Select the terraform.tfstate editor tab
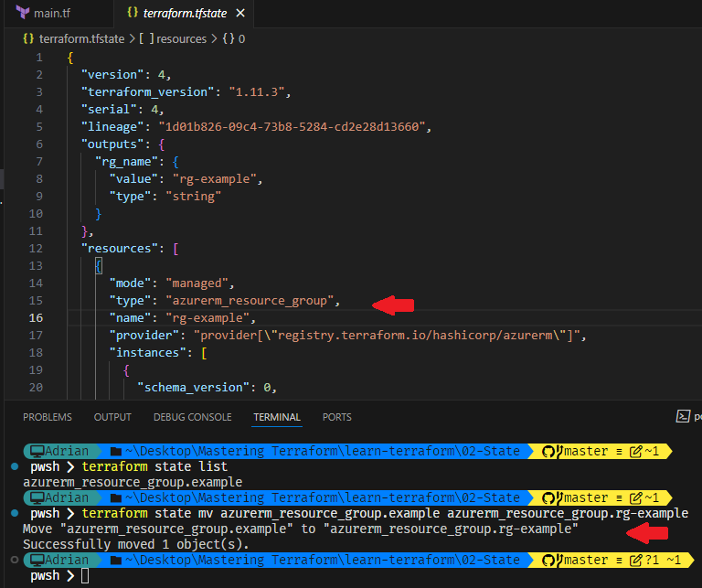 pos(185,14)
